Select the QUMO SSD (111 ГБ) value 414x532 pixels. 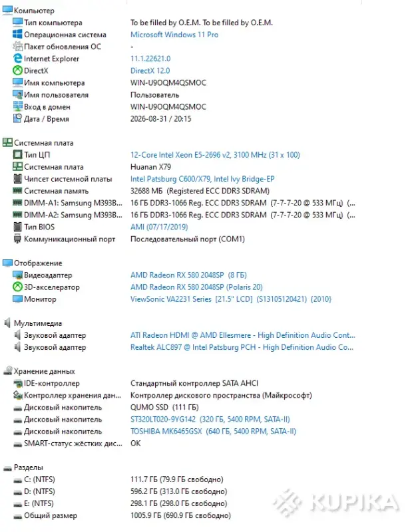click(164, 407)
